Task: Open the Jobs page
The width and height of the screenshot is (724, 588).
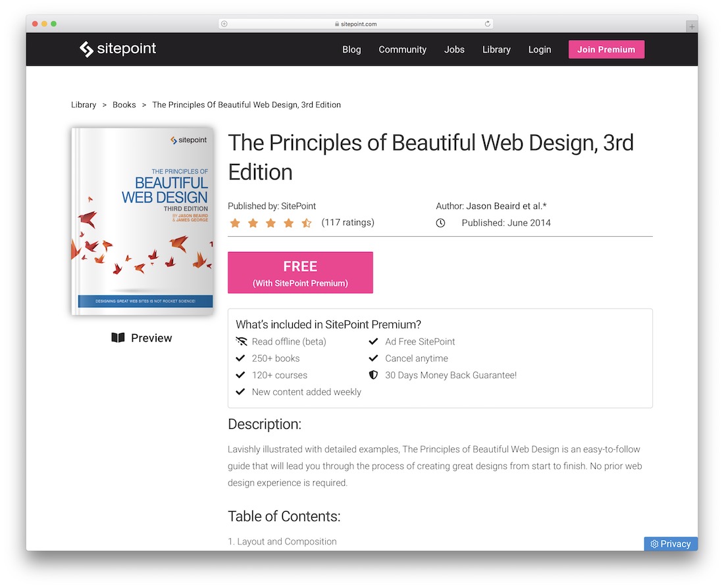Action: point(454,49)
